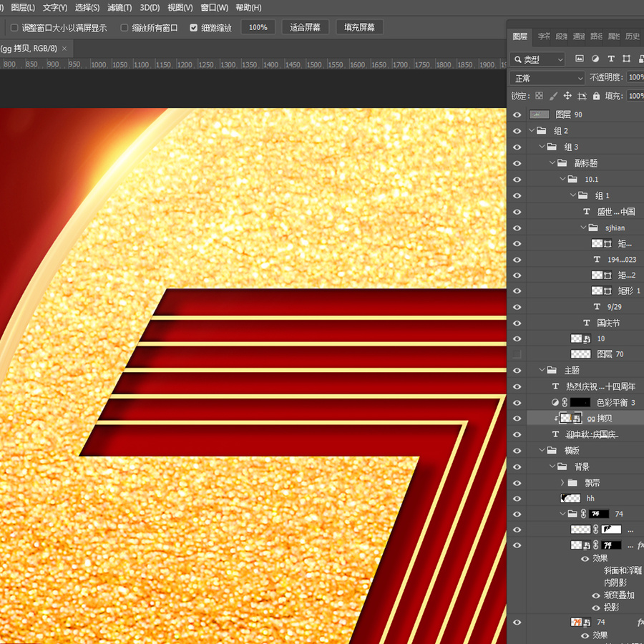Click the 适合屏幕 button
Image resolution: width=644 pixels, height=644 pixels.
click(x=305, y=27)
